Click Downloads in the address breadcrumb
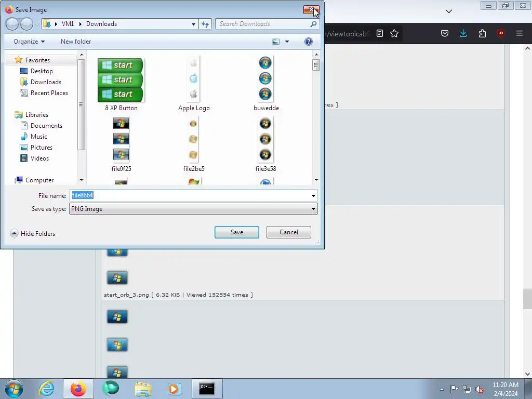Screen dimensions: 532x399 point(101,24)
